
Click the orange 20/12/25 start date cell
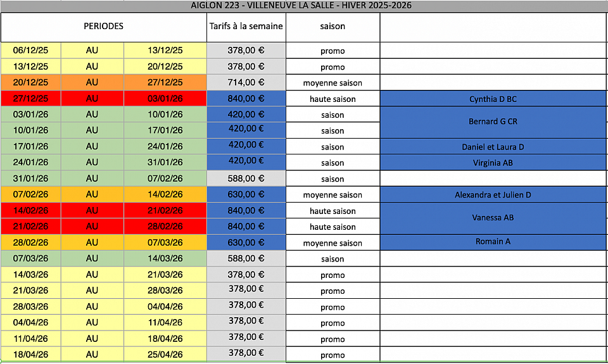30,82
